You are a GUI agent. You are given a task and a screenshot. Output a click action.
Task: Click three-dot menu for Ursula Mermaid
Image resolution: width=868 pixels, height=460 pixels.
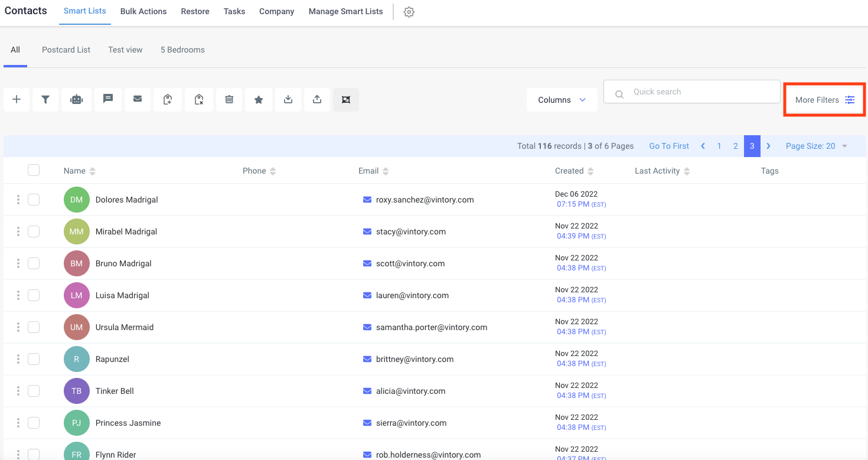coord(18,327)
